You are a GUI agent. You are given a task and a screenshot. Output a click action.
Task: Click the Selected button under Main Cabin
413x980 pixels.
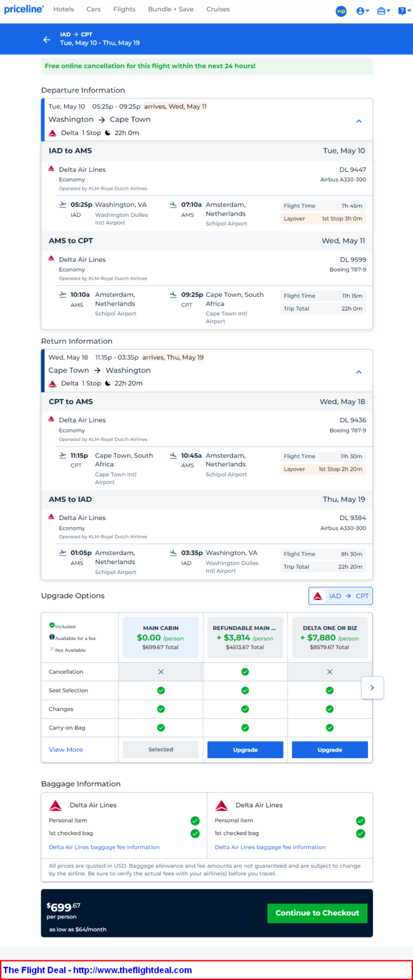(x=161, y=750)
